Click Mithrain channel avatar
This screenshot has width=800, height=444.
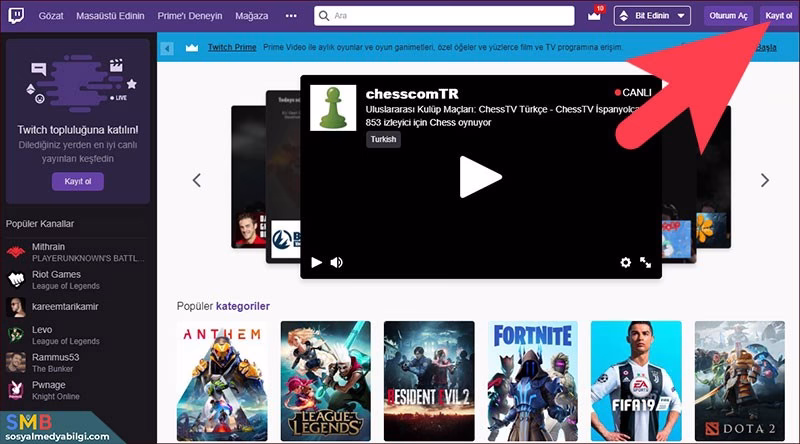point(16,252)
